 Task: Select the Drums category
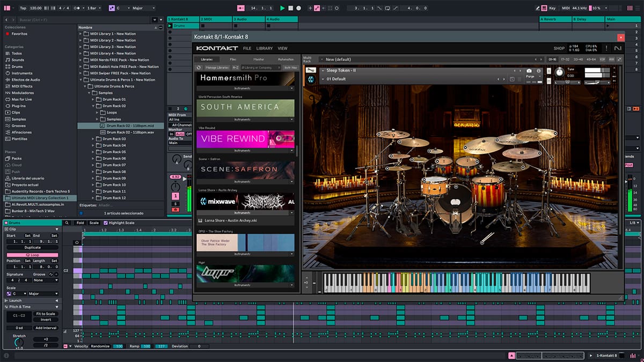(17, 67)
